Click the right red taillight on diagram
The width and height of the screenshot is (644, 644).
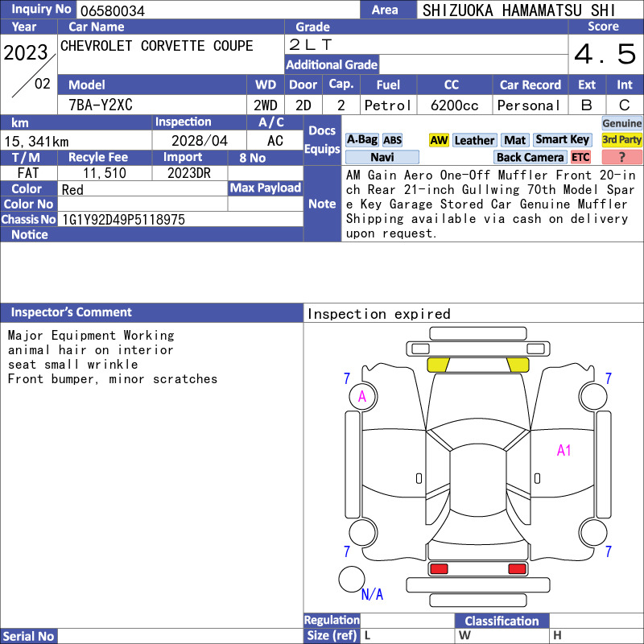coord(517,568)
